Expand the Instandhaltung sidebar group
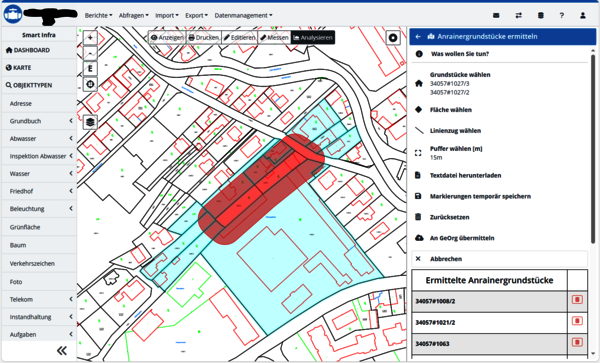This screenshot has width=600, height=363. 39,317
